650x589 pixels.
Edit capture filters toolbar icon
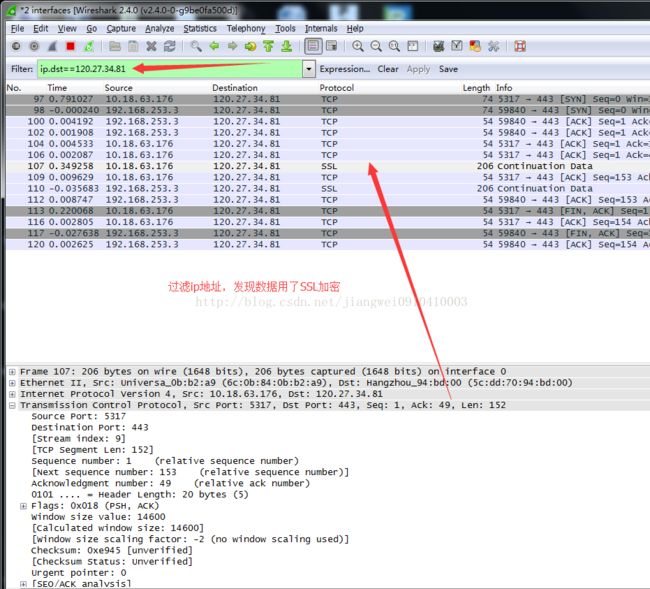[x=439, y=46]
